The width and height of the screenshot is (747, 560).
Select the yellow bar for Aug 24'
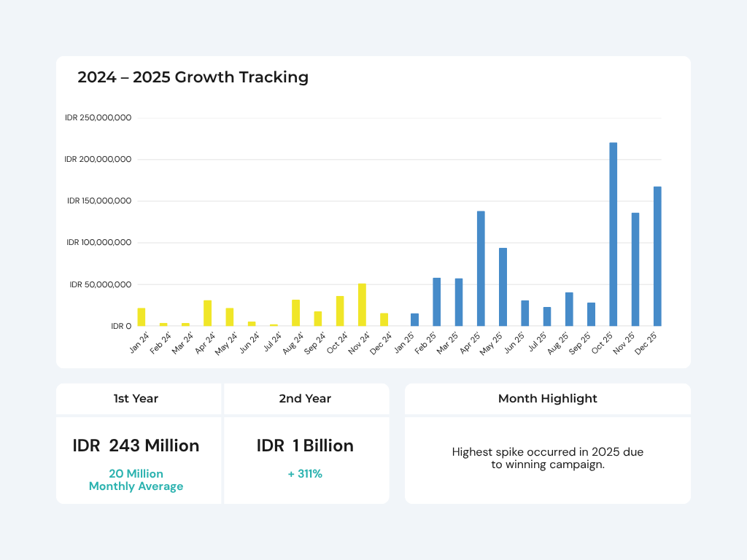tap(296, 313)
